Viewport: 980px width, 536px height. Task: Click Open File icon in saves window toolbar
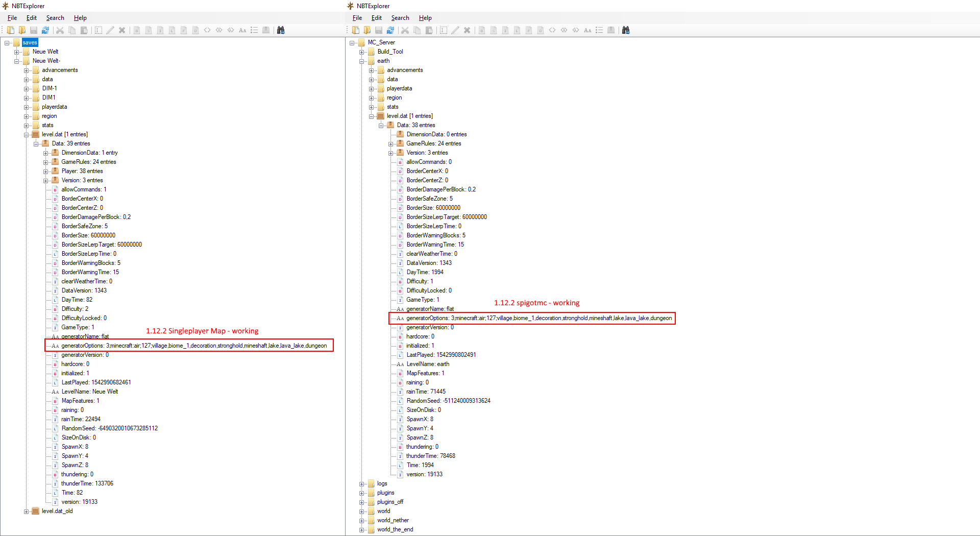coord(10,30)
